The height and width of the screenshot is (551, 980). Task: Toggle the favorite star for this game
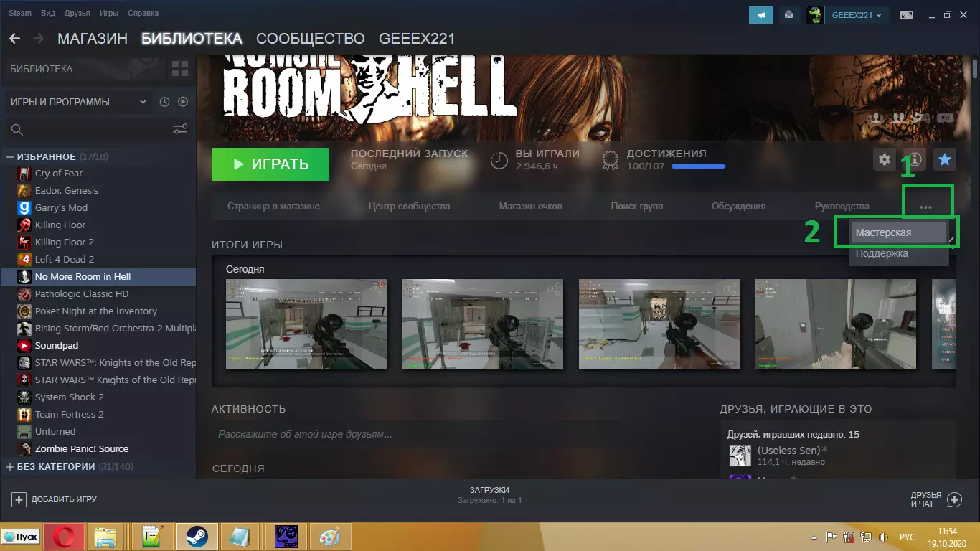(x=945, y=159)
